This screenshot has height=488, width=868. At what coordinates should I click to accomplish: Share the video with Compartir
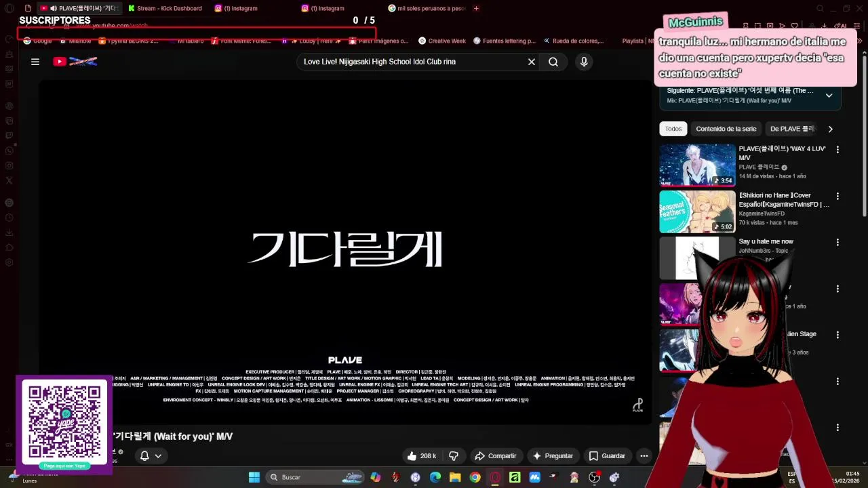[496, 456]
